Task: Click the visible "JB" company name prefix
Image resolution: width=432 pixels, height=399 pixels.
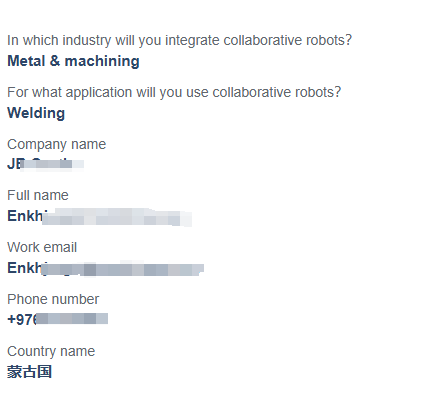Action: tap(15, 164)
